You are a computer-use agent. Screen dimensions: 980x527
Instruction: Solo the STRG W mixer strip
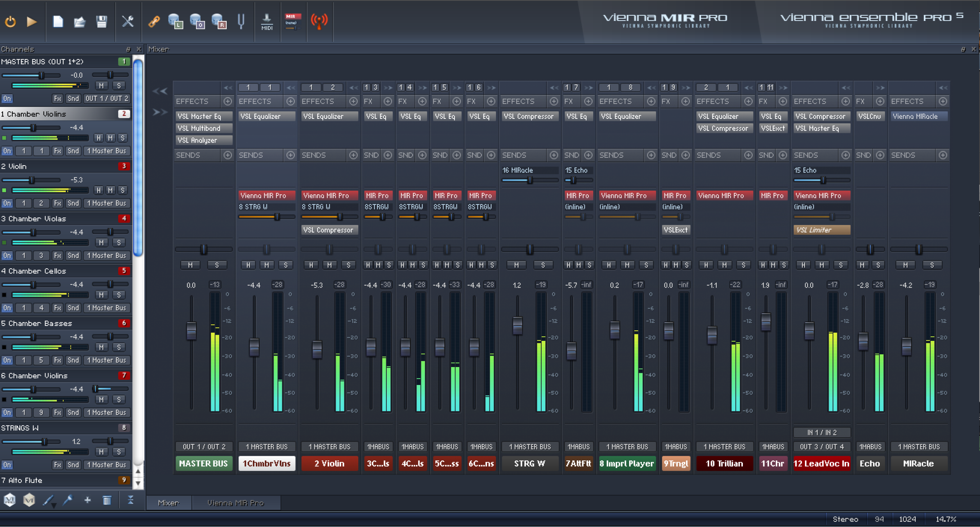543,265
